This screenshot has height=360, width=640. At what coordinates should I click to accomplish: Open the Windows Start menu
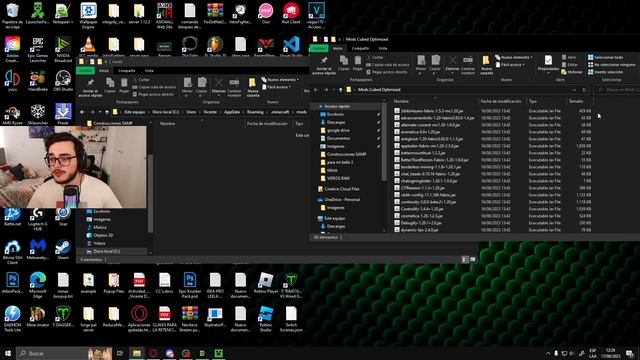8,353
